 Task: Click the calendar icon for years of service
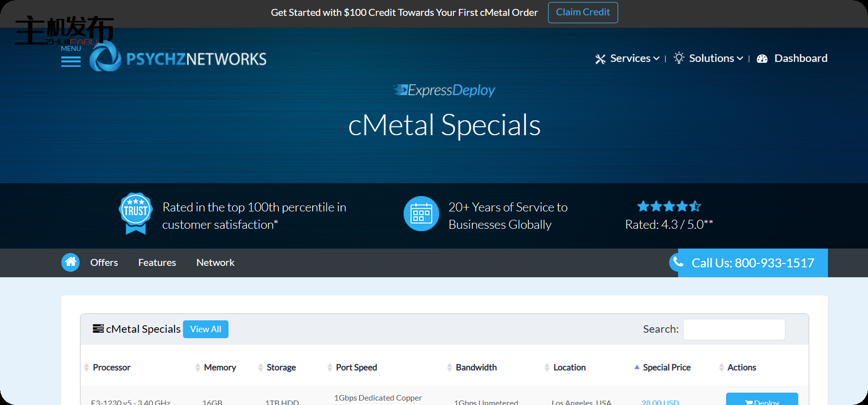pos(421,214)
